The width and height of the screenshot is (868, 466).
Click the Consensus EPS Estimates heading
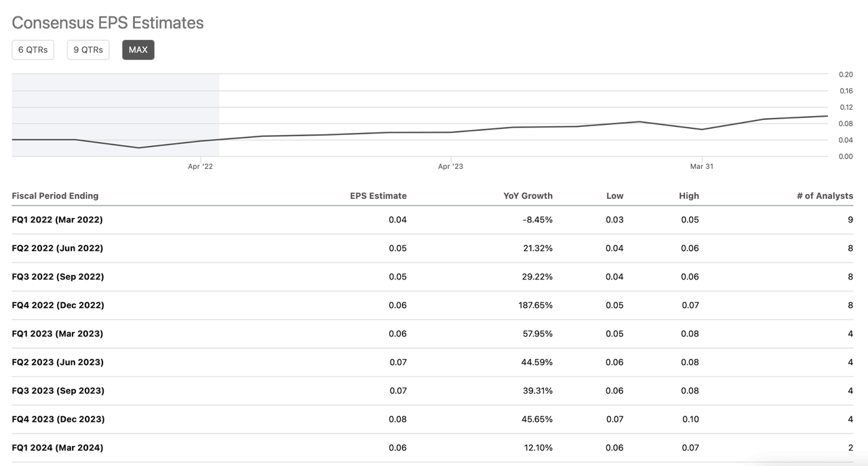click(x=108, y=22)
